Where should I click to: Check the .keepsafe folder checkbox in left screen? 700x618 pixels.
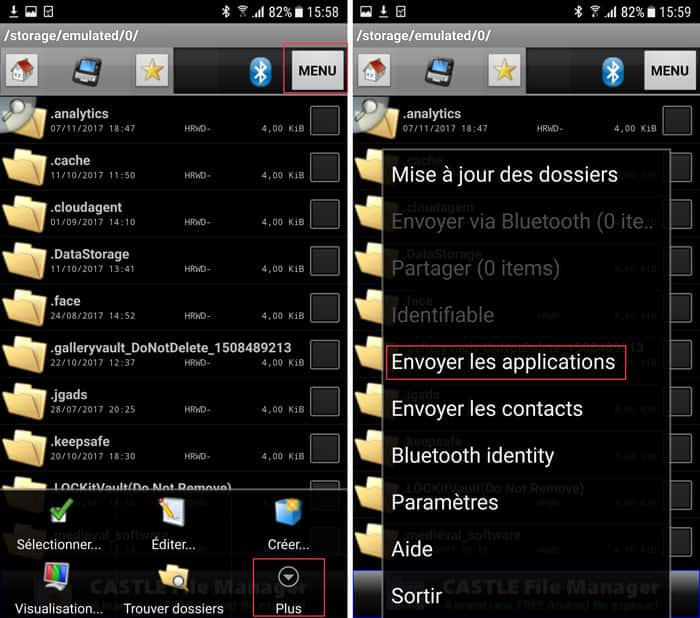[325, 448]
